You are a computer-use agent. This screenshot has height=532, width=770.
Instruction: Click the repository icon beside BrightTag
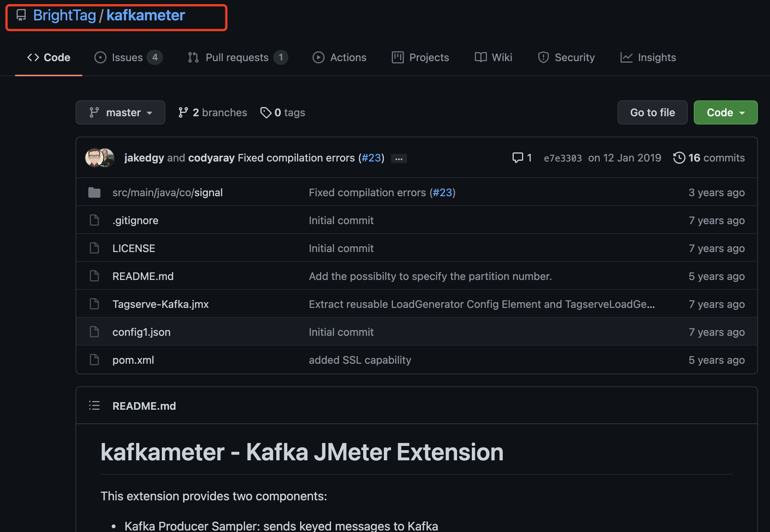pyautogui.click(x=21, y=15)
